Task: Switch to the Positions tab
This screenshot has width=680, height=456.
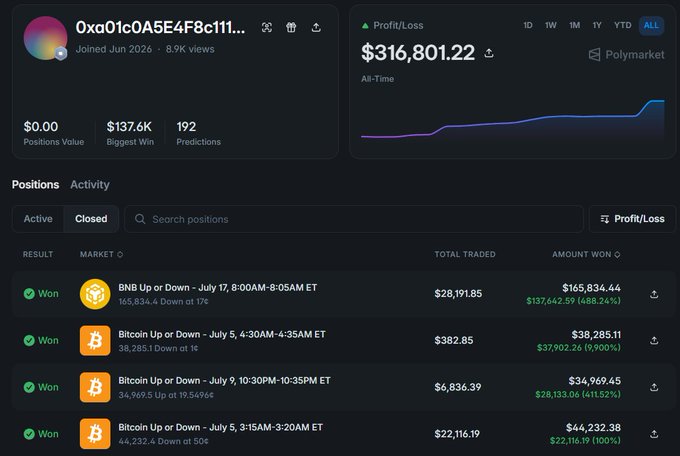Action: [x=36, y=184]
